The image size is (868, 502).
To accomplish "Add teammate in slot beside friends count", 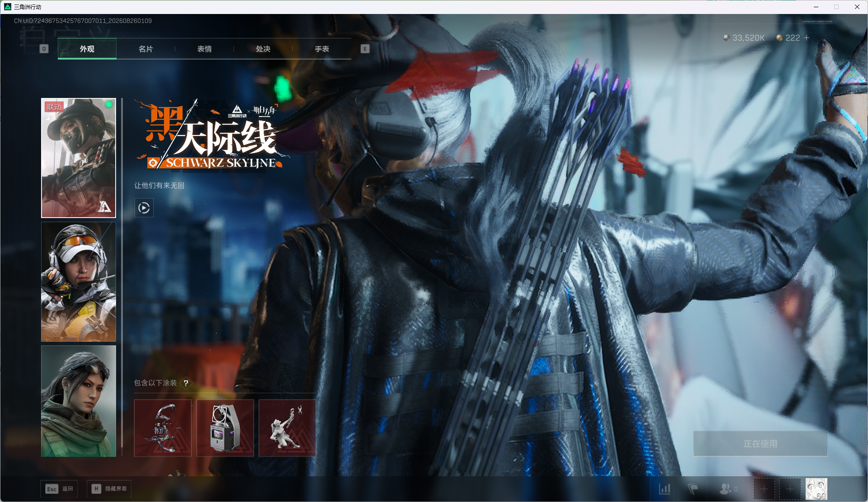I will point(764,489).
